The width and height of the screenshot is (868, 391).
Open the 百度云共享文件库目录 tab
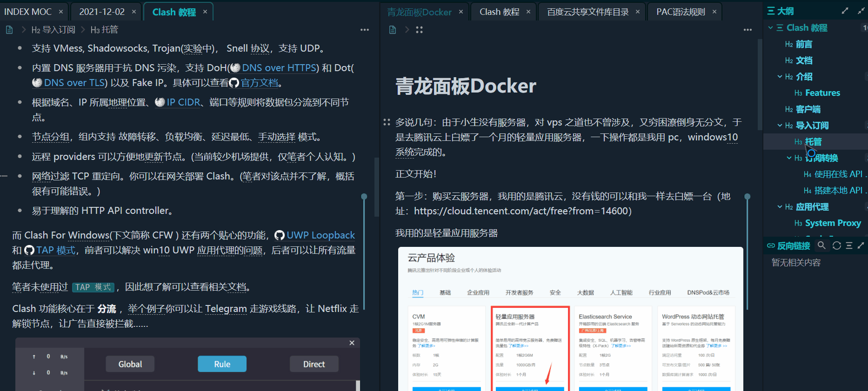(x=588, y=12)
